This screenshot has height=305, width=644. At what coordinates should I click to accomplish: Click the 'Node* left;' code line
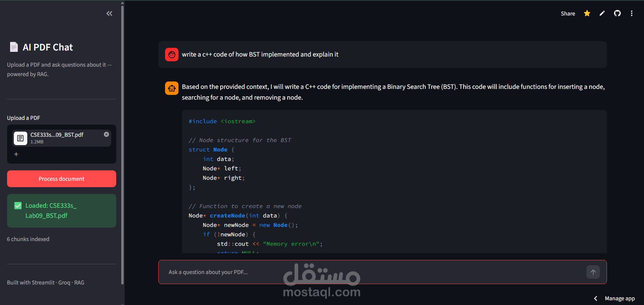tap(222, 168)
